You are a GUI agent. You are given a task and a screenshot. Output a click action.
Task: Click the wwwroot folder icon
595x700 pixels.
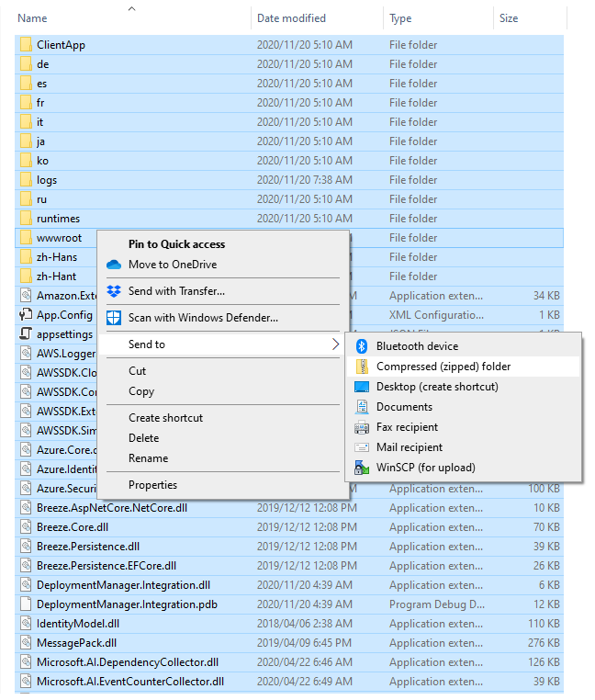26,238
